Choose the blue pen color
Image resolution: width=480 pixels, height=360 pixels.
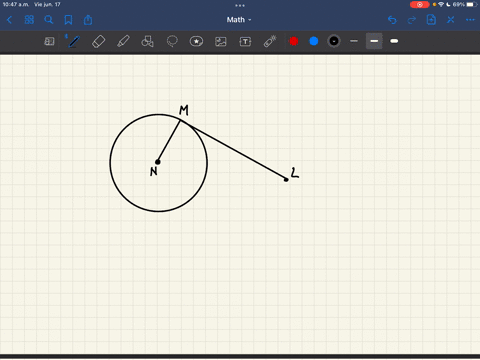(314, 41)
